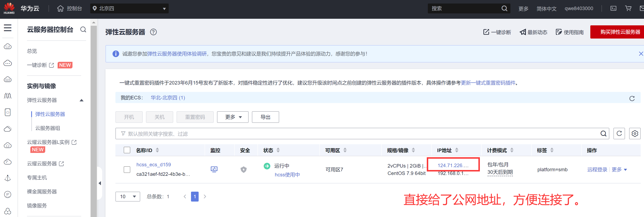Open the sailboat icon in left rail
Screen dimensions: 644x217
(x=8, y=178)
